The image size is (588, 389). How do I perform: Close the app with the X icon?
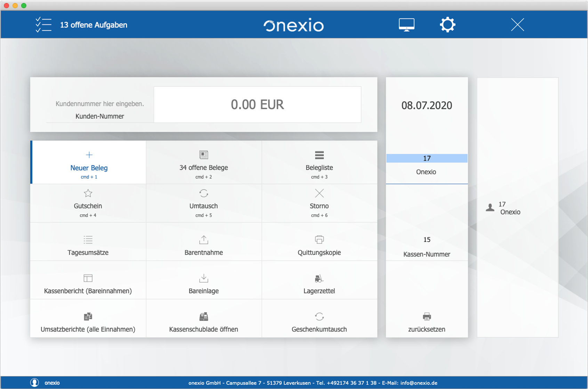point(517,25)
